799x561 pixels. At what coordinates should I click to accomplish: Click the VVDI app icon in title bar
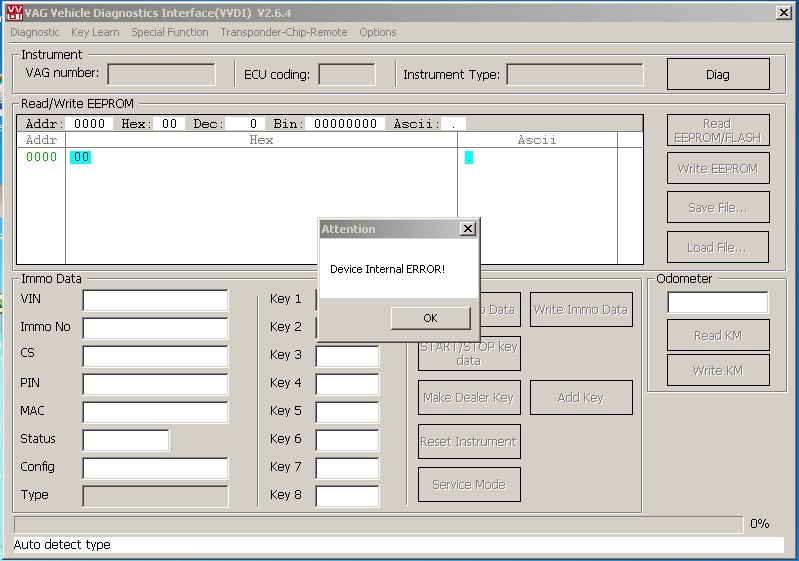click(x=15, y=12)
